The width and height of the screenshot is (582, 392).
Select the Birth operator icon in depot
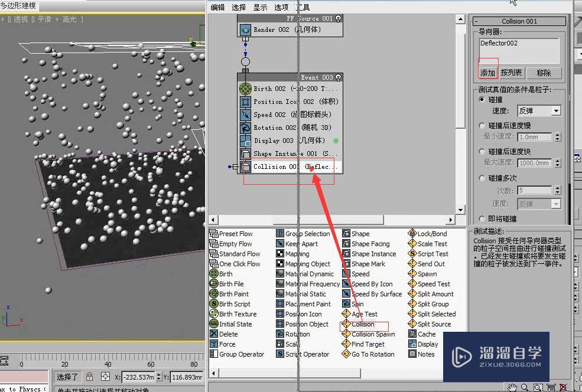coord(214,274)
